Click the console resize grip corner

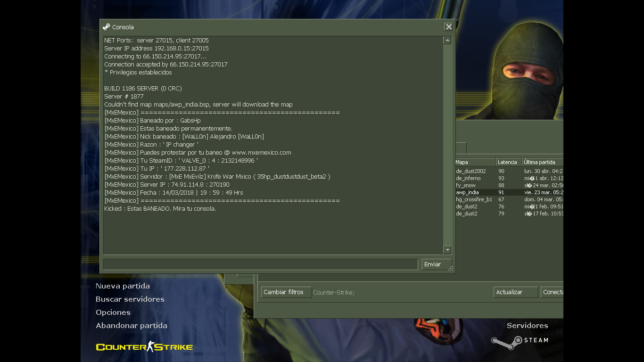451,269
